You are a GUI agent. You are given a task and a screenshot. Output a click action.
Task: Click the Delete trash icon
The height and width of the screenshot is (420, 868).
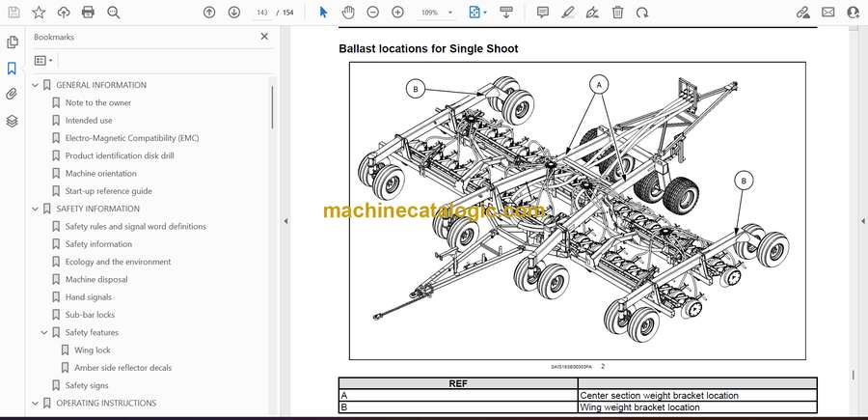tap(617, 13)
